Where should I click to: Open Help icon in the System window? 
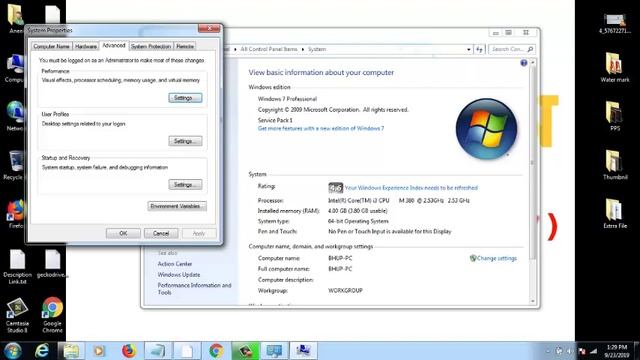tap(524, 62)
